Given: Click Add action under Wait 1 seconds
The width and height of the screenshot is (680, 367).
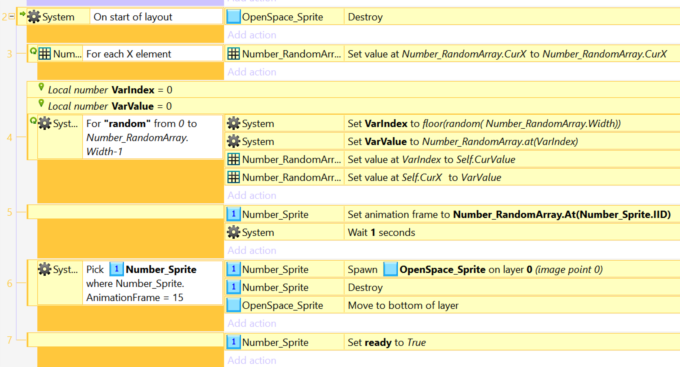Looking at the screenshot, I should tap(252, 250).
